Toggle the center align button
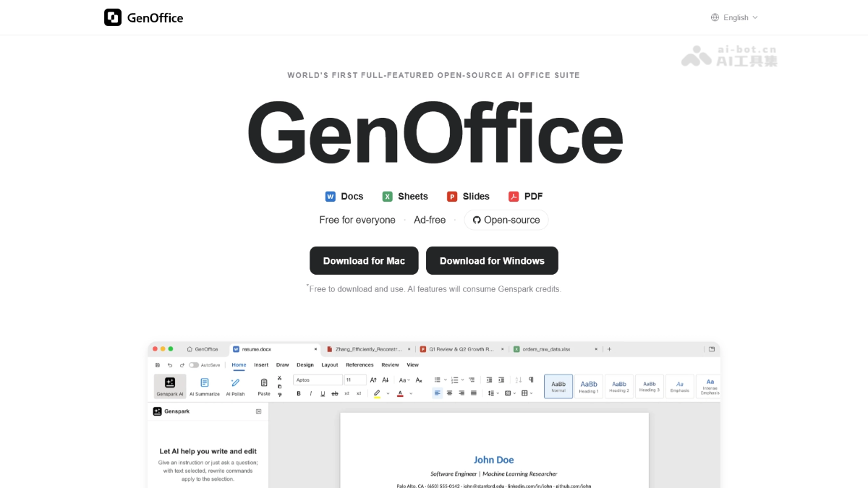 (450, 393)
